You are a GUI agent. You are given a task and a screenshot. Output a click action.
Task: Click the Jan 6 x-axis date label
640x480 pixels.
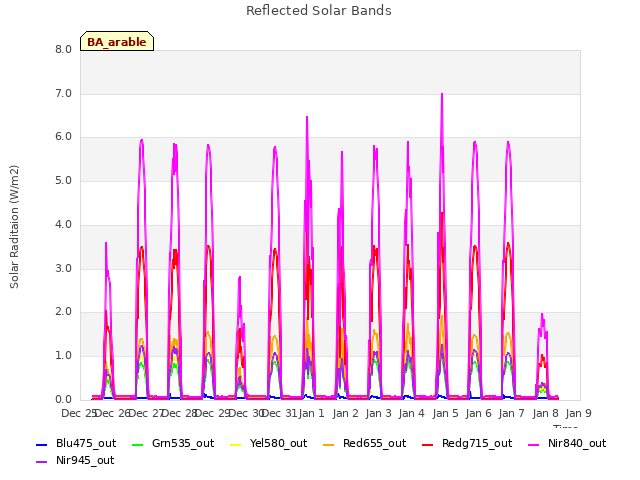(x=478, y=413)
